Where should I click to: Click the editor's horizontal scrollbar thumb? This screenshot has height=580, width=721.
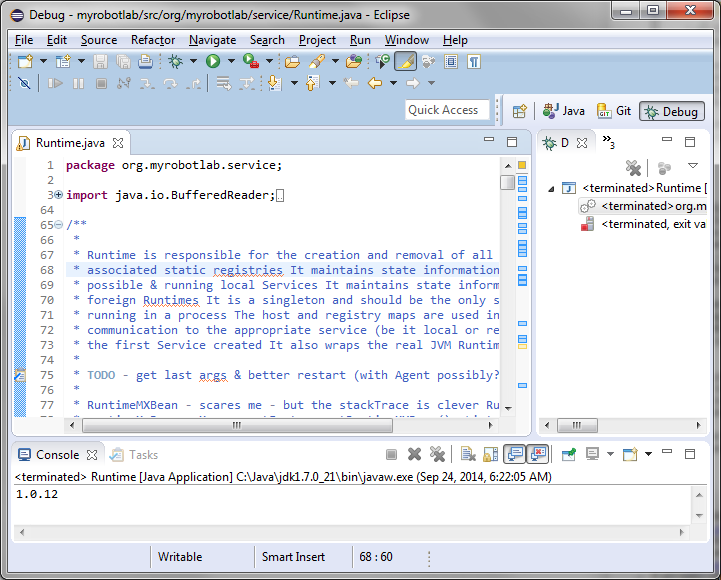coord(237,425)
